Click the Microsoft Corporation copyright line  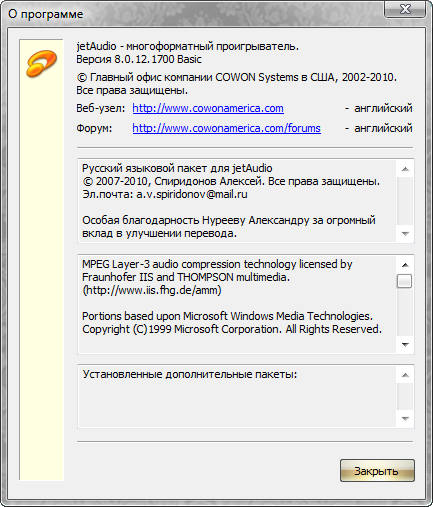232,329
